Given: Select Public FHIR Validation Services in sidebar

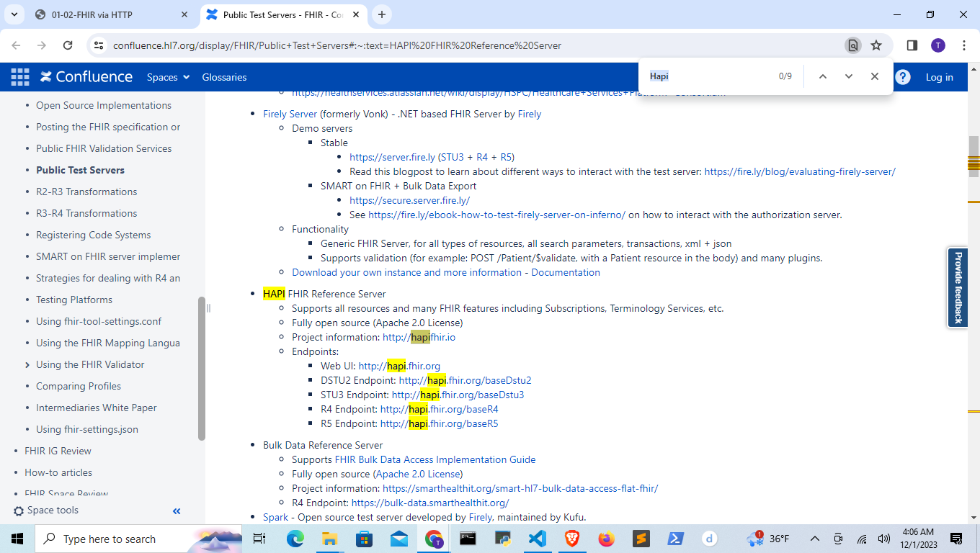Looking at the screenshot, I should tap(104, 148).
